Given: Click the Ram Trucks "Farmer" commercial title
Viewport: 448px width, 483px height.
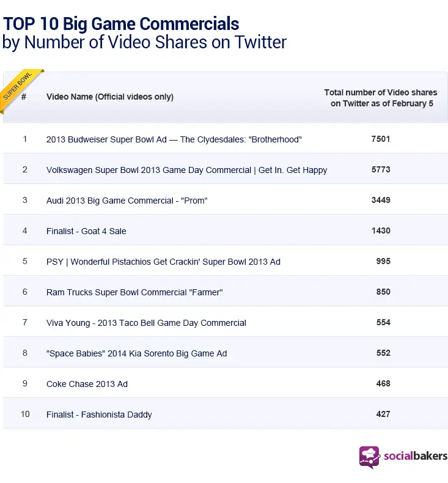Looking at the screenshot, I should click(x=134, y=292).
